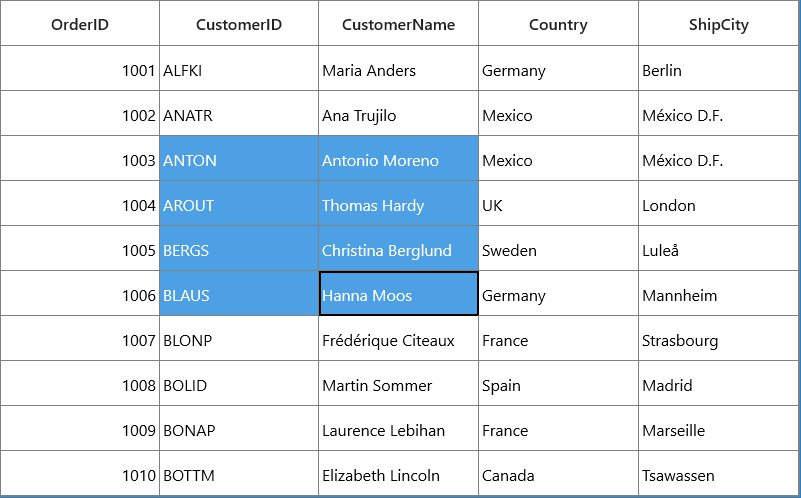
Task: Click the Tsawassen cell
Action: (x=718, y=473)
